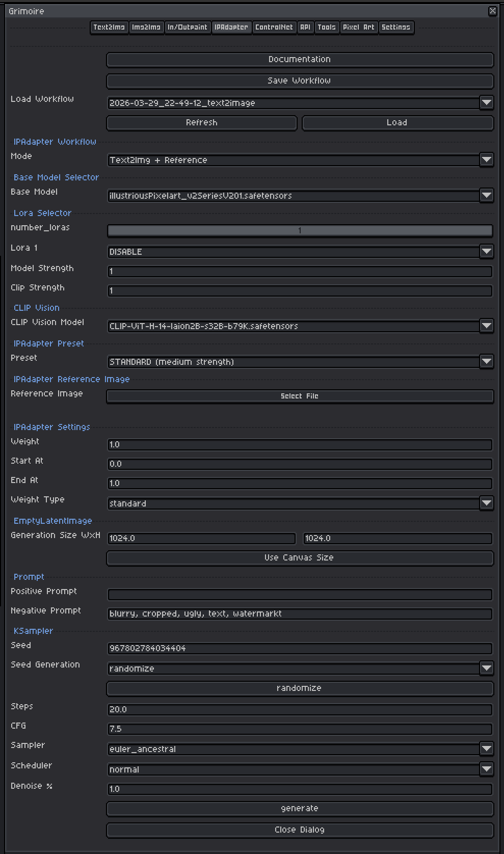Click the Load button
Screen dimensions: 504x854
click(x=397, y=123)
